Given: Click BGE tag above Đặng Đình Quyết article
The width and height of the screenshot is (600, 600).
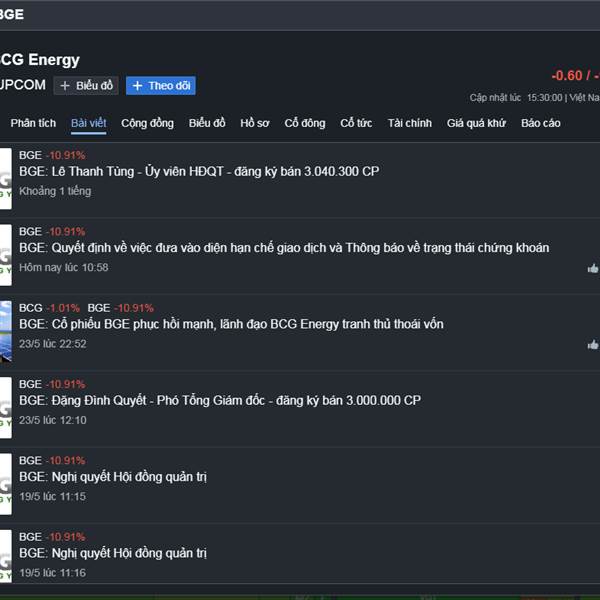Looking at the screenshot, I should (x=52, y=384).
